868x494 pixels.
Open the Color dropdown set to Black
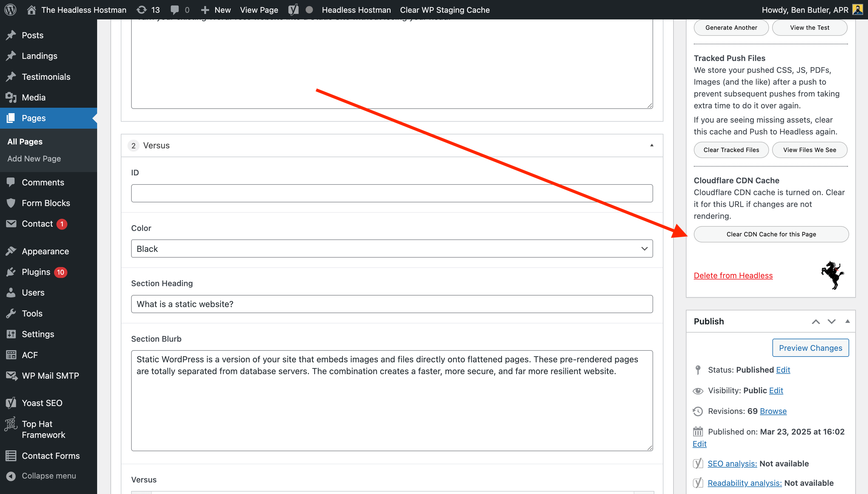[392, 249]
